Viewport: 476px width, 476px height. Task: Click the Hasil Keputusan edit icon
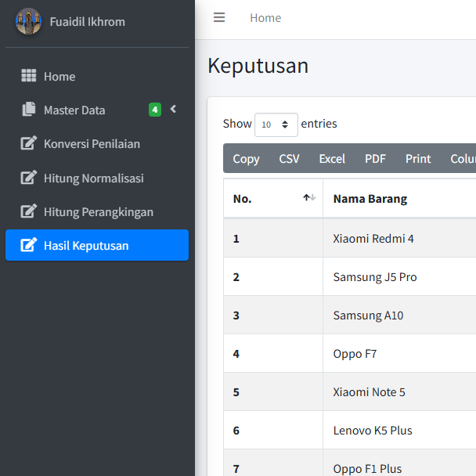click(x=29, y=245)
